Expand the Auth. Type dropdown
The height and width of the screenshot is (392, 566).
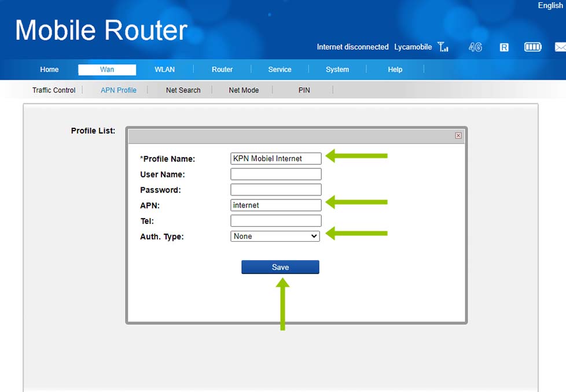point(275,236)
